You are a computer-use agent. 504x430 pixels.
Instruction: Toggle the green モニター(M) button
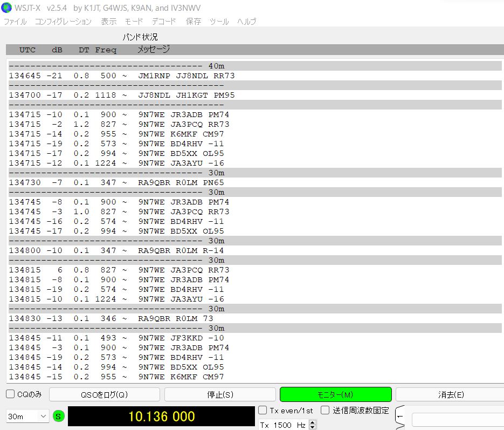pyautogui.click(x=335, y=395)
